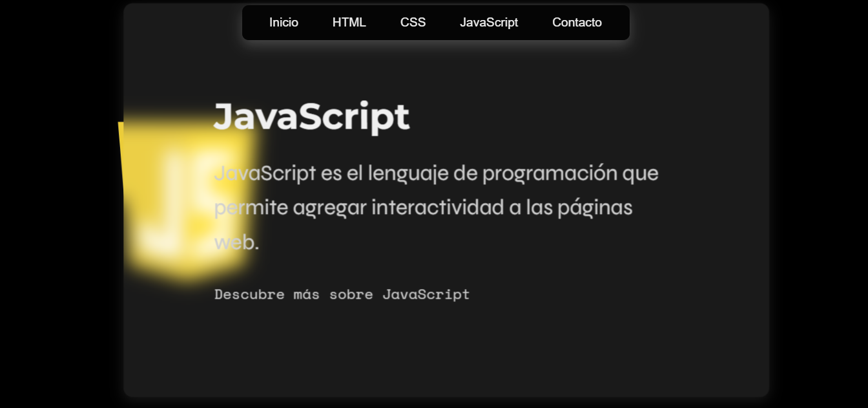This screenshot has height=408, width=868.
Task: Click paragraph text 'JavaScript es el lenguaje de programación que'
Action: pyautogui.click(x=436, y=173)
